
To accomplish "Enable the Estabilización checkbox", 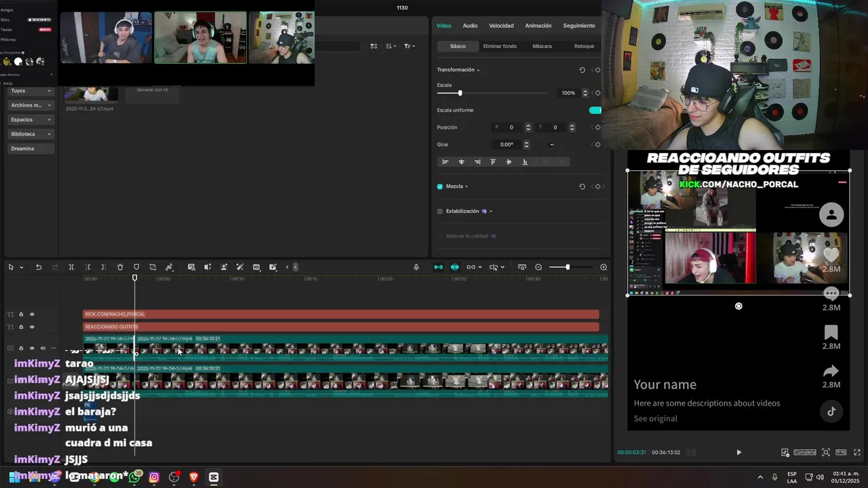I will point(440,211).
